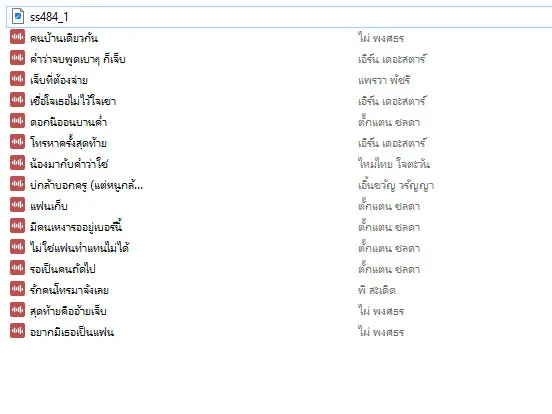Click audio icon for โทรหาครั้งสุดท้าย
The height and width of the screenshot is (414, 552).
click(x=17, y=142)
